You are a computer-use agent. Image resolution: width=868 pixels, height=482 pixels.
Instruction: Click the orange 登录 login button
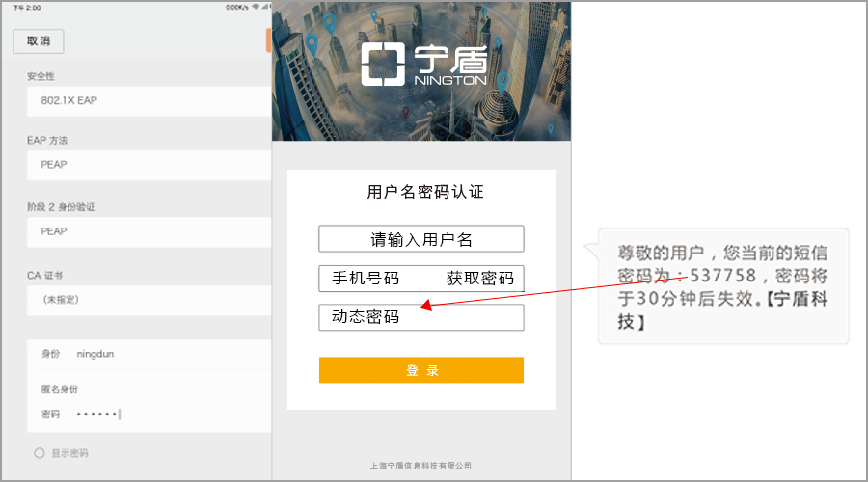[421, 370]
